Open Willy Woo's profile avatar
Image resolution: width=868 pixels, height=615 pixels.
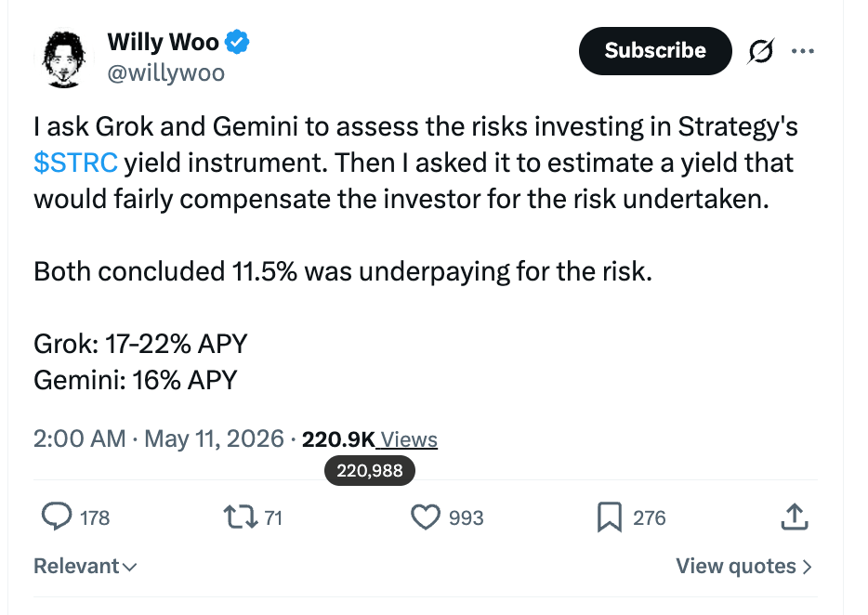[64, 59]
